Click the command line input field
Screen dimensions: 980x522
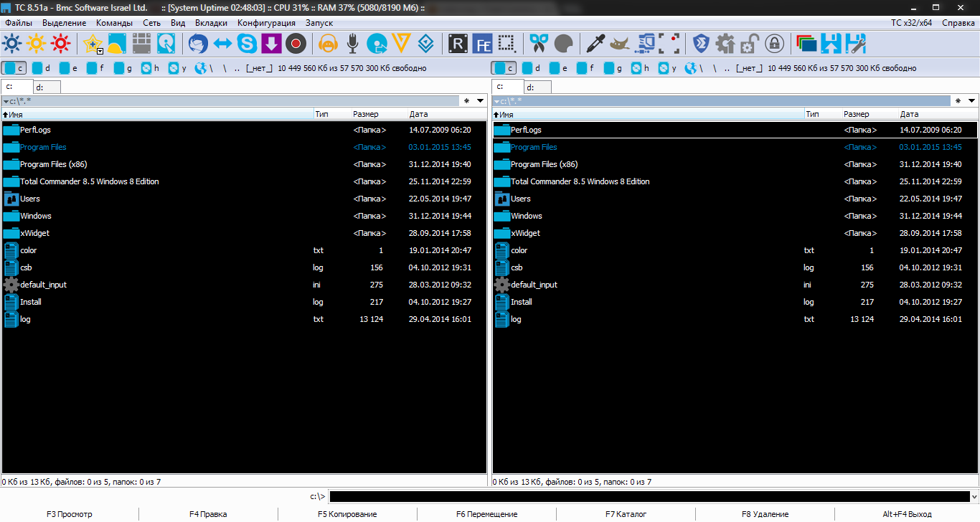646,496
